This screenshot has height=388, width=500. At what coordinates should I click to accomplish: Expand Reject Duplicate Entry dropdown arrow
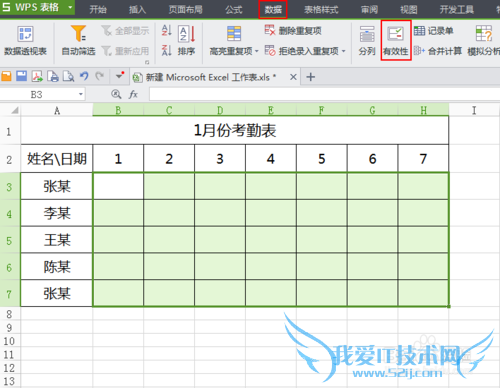pyautogui.click(x=344, y=51)
